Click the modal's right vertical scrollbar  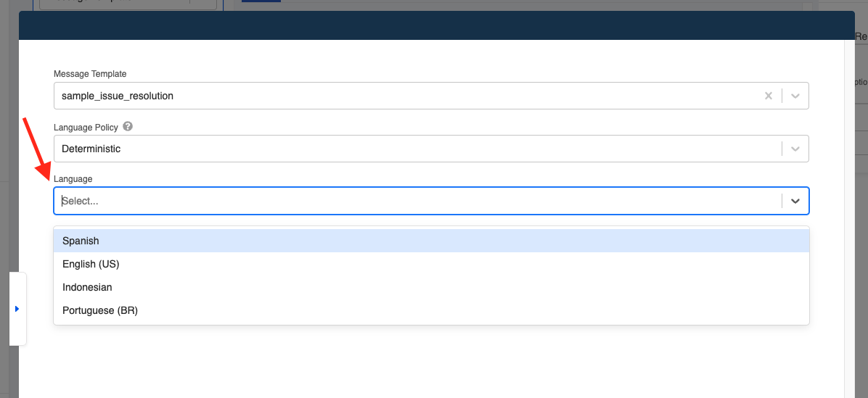pyautogui.click(x=849, y=219)
